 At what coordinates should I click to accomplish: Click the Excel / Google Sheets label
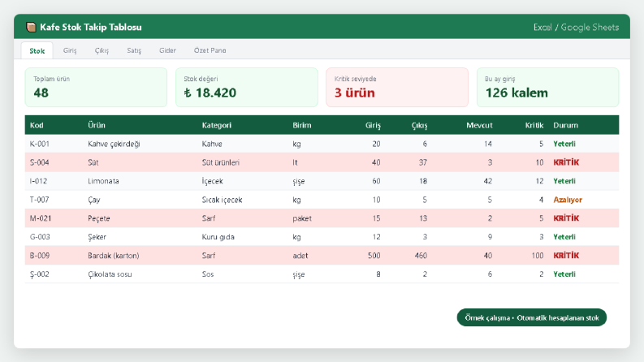coord(576,27)
